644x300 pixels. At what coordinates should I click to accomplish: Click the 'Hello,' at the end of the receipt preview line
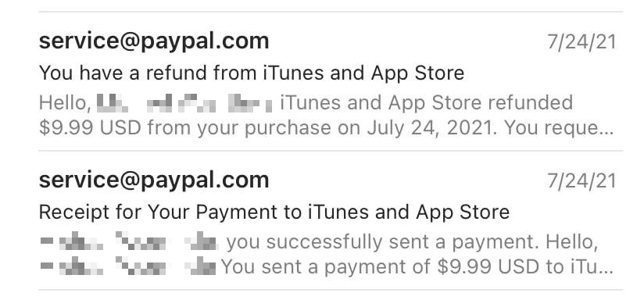(572, 243)
